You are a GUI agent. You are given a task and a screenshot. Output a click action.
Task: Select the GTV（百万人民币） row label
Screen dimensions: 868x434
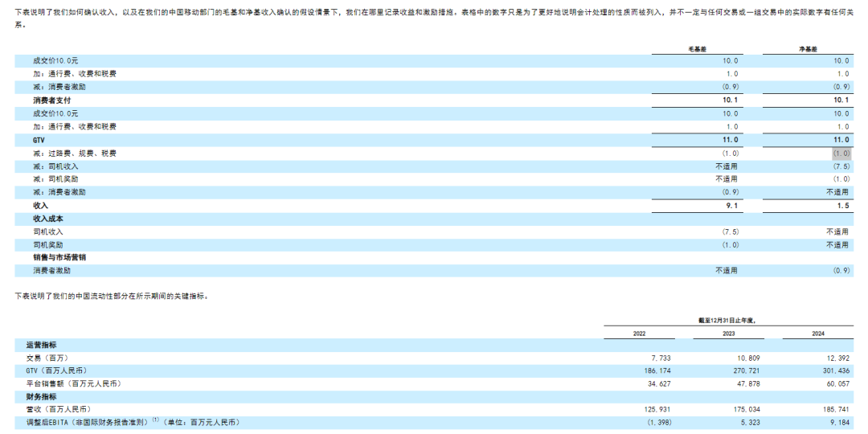pyautogui.click(x=56, y=371)
